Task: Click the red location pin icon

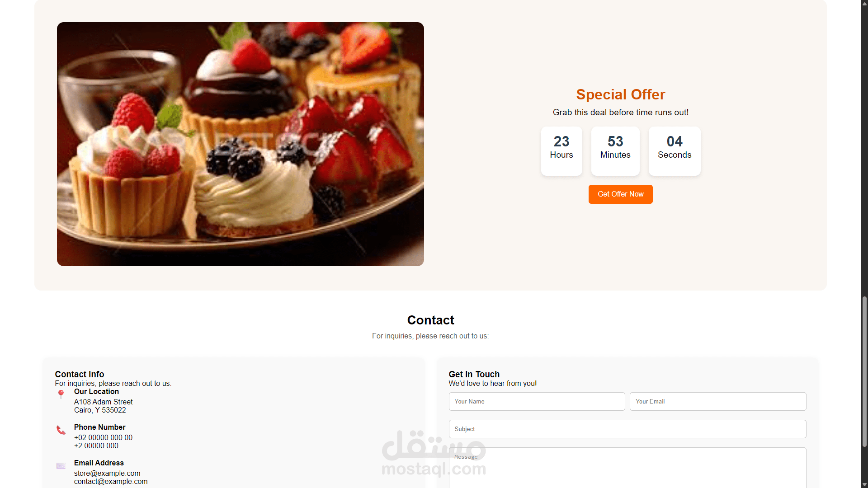Action: [61, 394]
